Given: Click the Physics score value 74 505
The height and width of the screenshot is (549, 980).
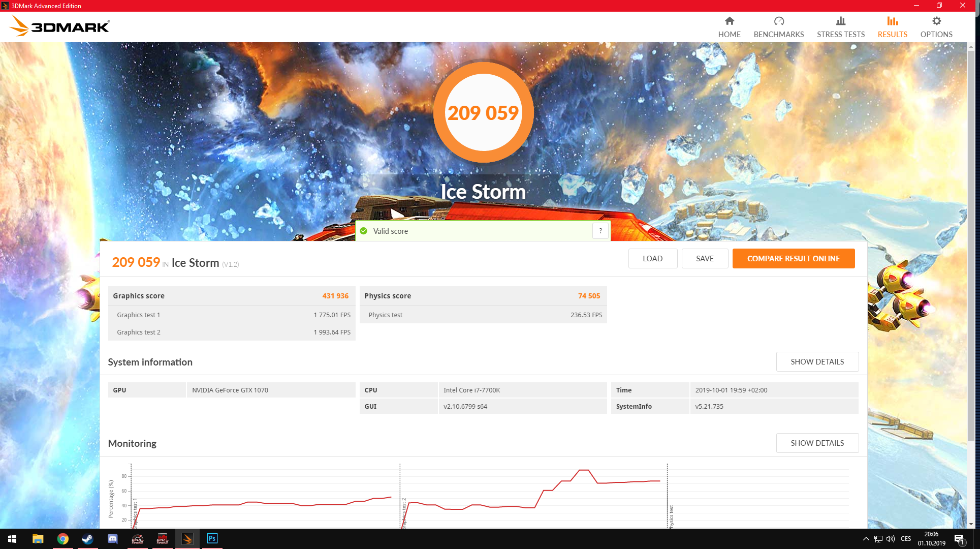Looking at the screenshot, I should pyautogui.click(x=589, y=296).
